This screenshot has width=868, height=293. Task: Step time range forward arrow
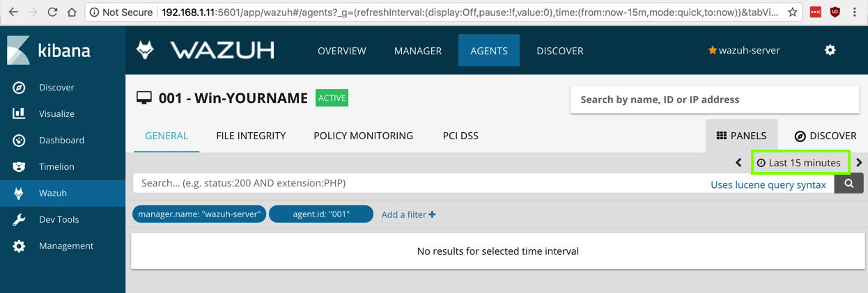point(859,163)
